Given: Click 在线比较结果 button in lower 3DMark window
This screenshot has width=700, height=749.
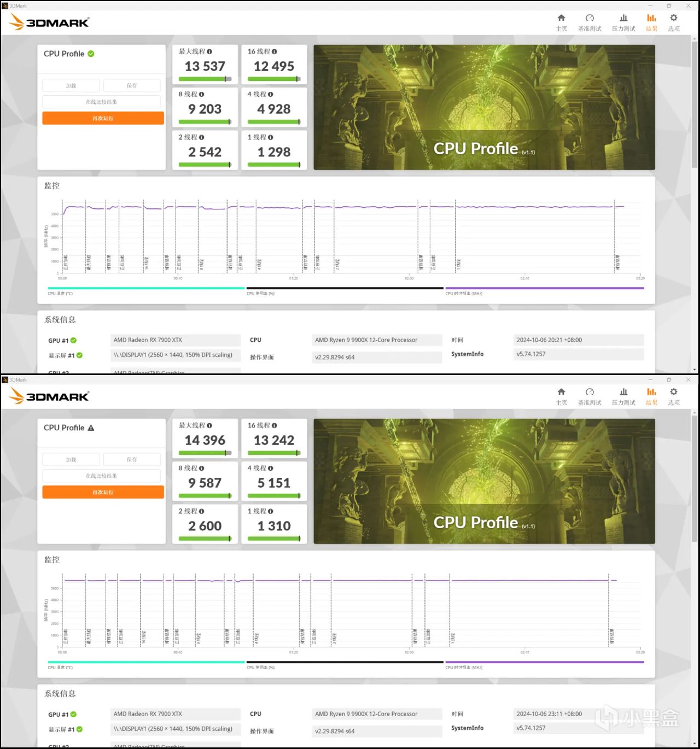Looking at the screenshot, I should (102, 476).
